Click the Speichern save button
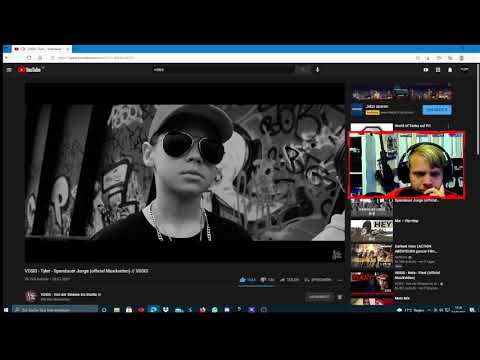The image size is (480, 360). pos(318,280)
